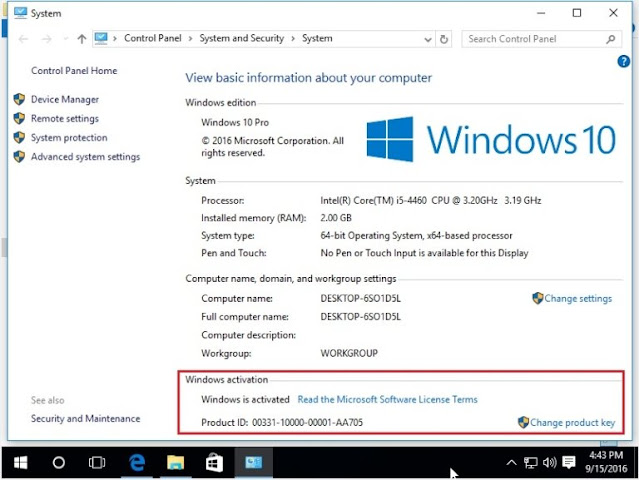The height and width of the screenshot is (480, 639).
Task: Open Remote settings link
Action: click(65, 119)
